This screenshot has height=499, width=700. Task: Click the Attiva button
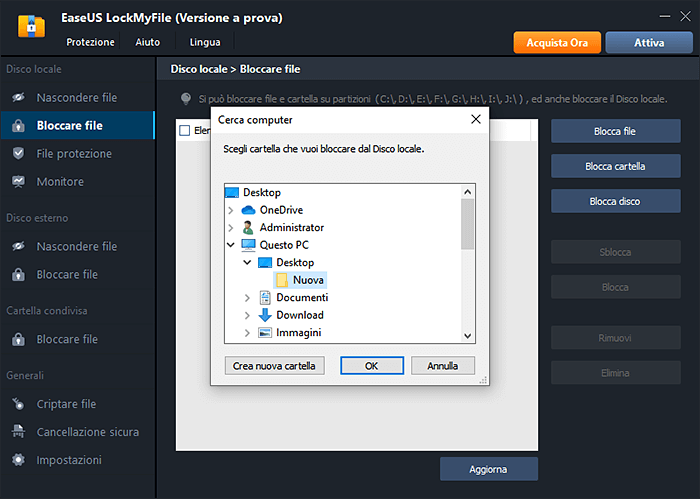pos(649,42)
